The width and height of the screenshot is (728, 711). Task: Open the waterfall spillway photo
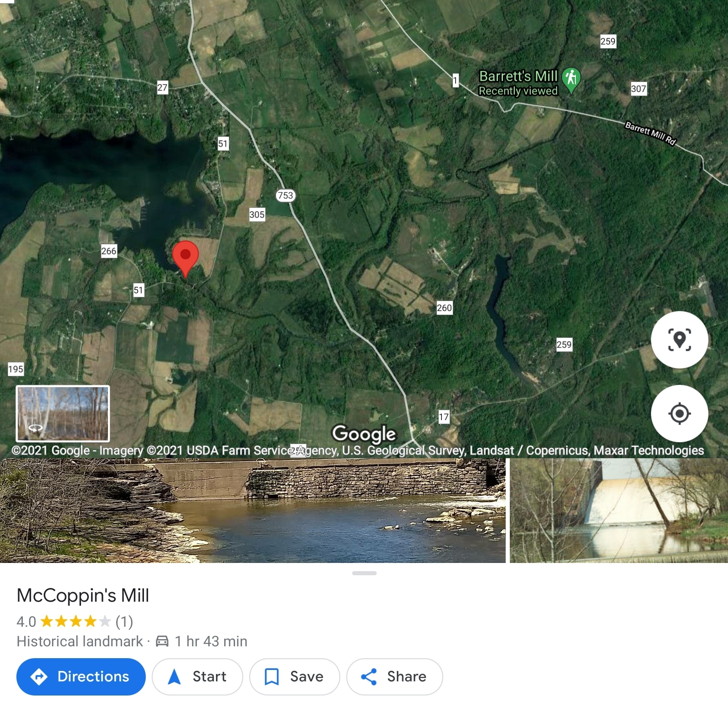tap(619, 511)
